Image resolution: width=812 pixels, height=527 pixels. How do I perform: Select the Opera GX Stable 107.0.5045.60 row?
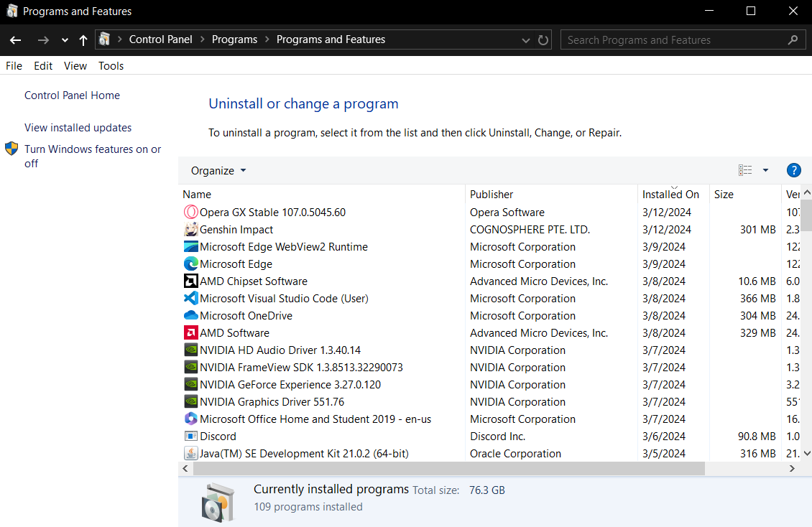[x=490, y=212]
